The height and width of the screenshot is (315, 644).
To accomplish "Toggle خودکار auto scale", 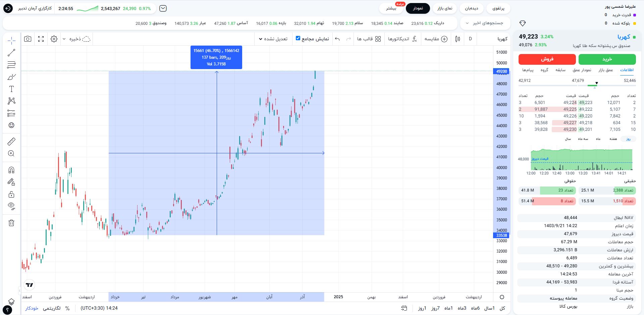I will (x=32, y=308).
